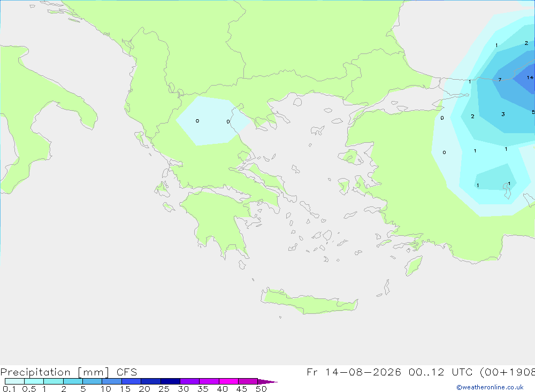Viewport: 535px width, 392px height.
Task: Click the '35' legend scale label
Action: tap(203, 389)
